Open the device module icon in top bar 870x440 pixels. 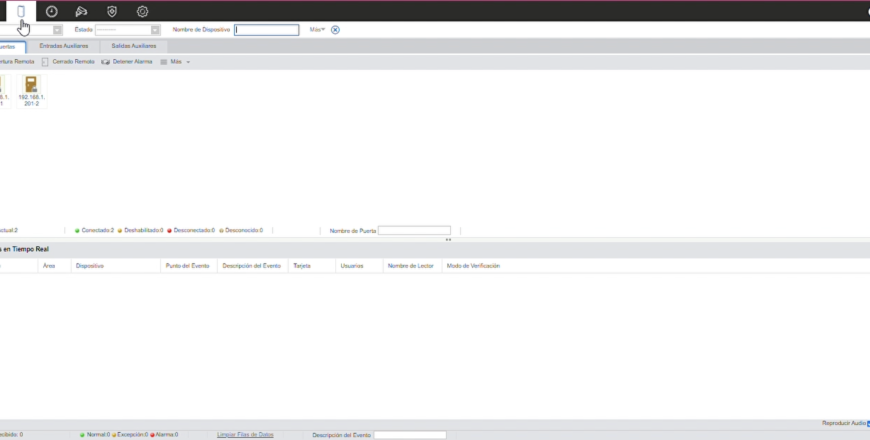(21, 11)
